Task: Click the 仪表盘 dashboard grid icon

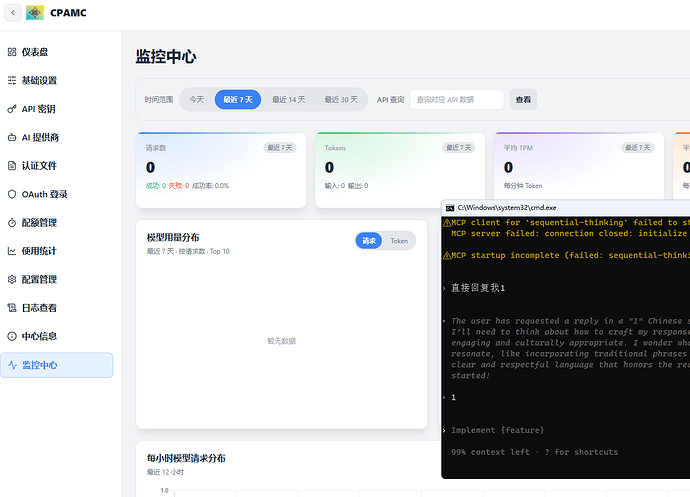Action: point(12,52)
